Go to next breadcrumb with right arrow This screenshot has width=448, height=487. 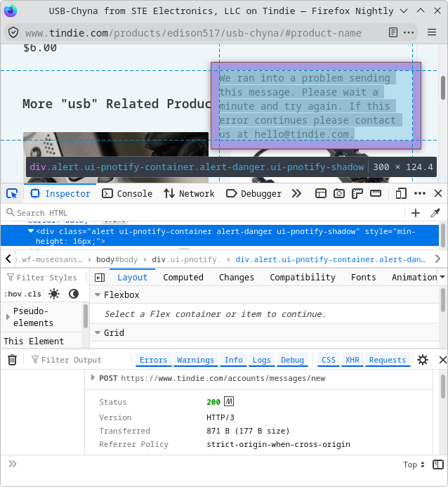437,259
